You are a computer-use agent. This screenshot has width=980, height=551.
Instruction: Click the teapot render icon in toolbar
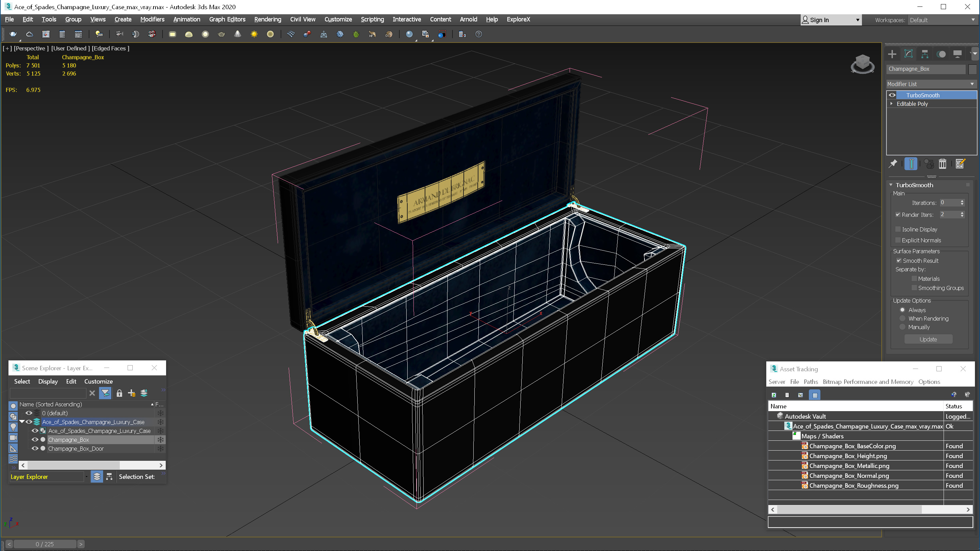pyautogui.click(x=13, y=34)
